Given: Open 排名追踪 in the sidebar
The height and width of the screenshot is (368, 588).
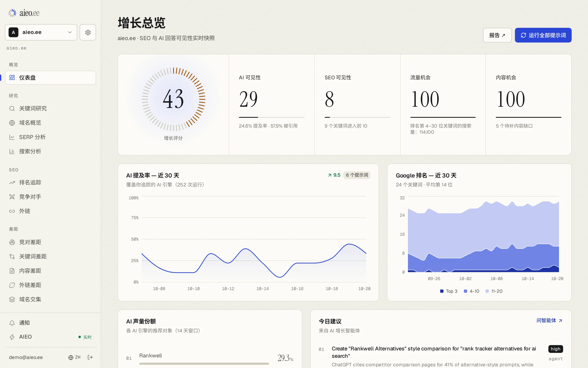Looking at the screenshot, I should 51,183.
